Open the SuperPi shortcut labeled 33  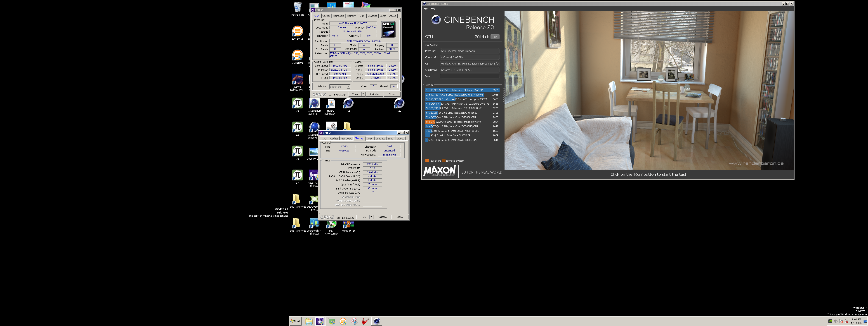[297, 153]
